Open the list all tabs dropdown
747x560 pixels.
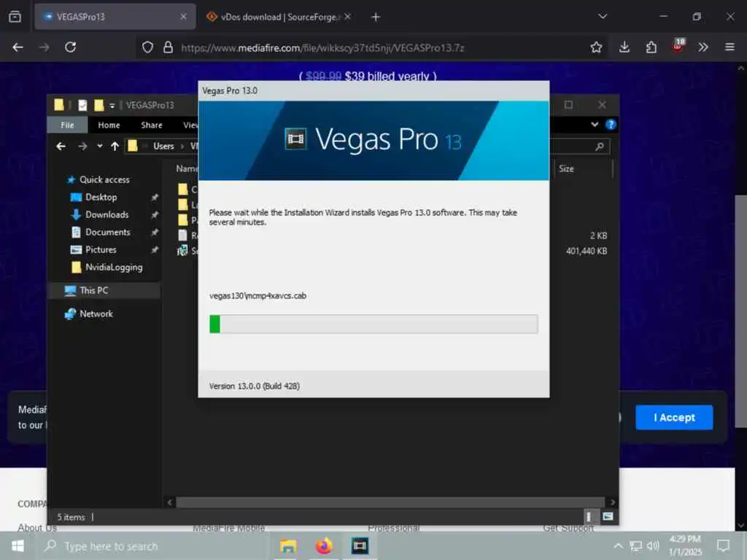[603, 17]
